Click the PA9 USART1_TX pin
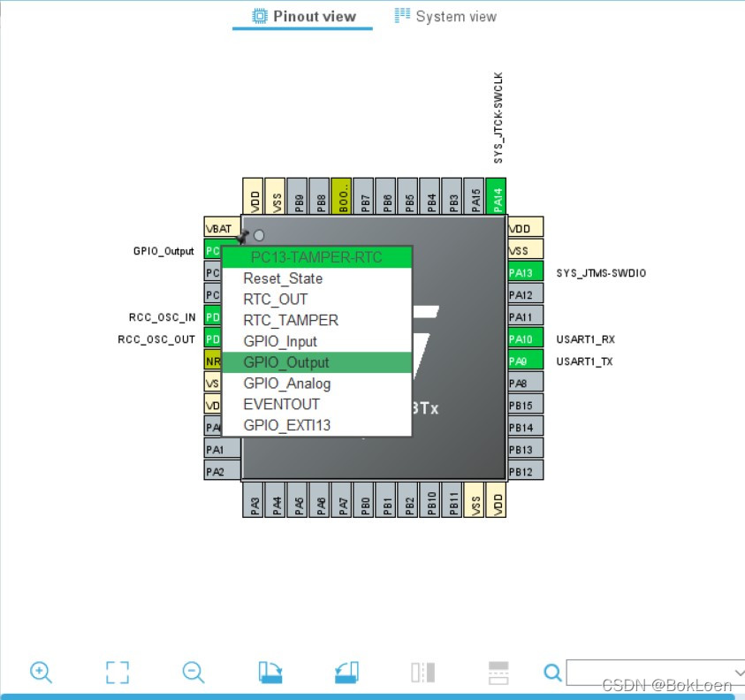745x700 pixels. tap(526, 361)
